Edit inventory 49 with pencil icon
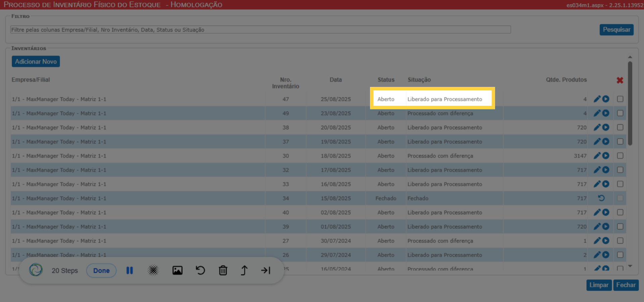Image resolution: width=644 pixels, height=302 pixels. click(597, 113)
